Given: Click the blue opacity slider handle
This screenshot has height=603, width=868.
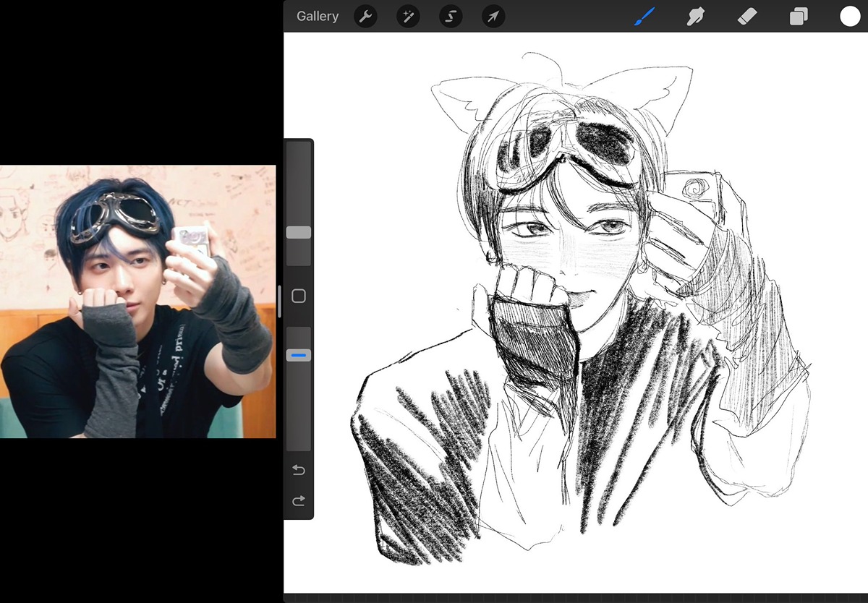Looking at the screenshot, I should 299,355.
